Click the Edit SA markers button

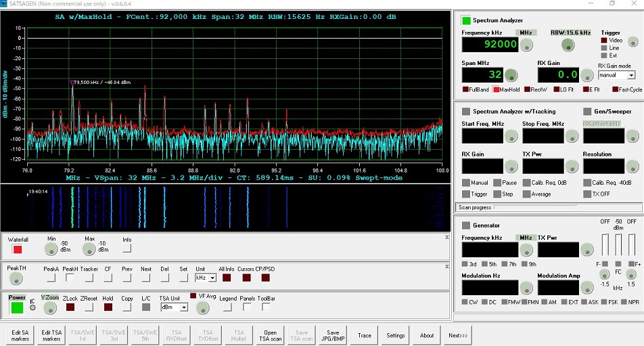20,335
